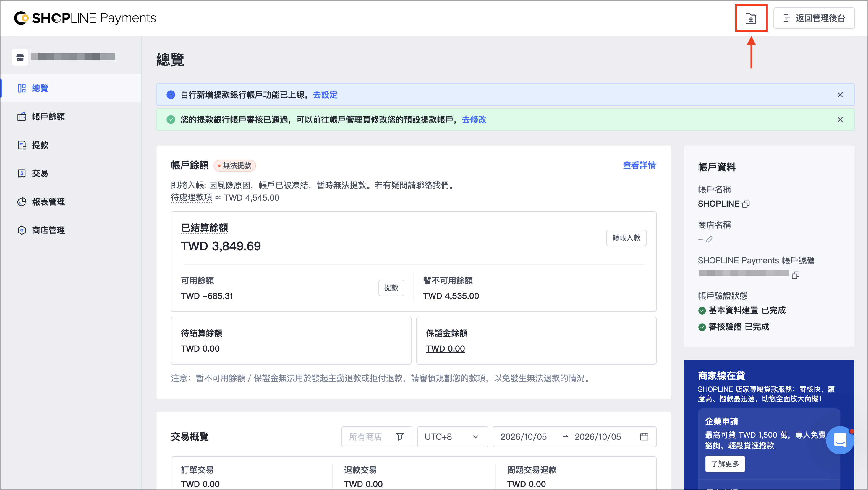Click the funnel filter icon
The width and height of the screenshot is (868, 490).
400,437
